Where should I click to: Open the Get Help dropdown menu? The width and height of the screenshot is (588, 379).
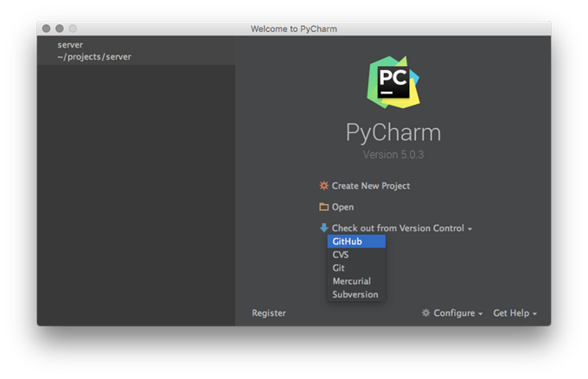point(514,313)
